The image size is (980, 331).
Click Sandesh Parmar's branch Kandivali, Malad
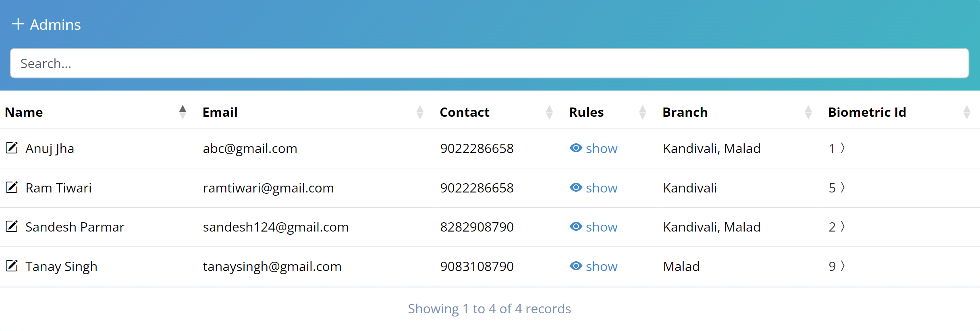[712, 227]
